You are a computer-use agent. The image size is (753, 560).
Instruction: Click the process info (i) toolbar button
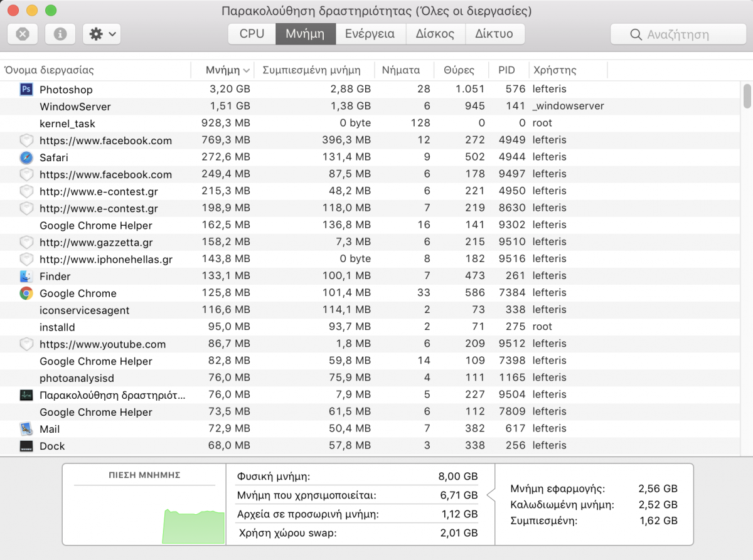coord(60,34)
